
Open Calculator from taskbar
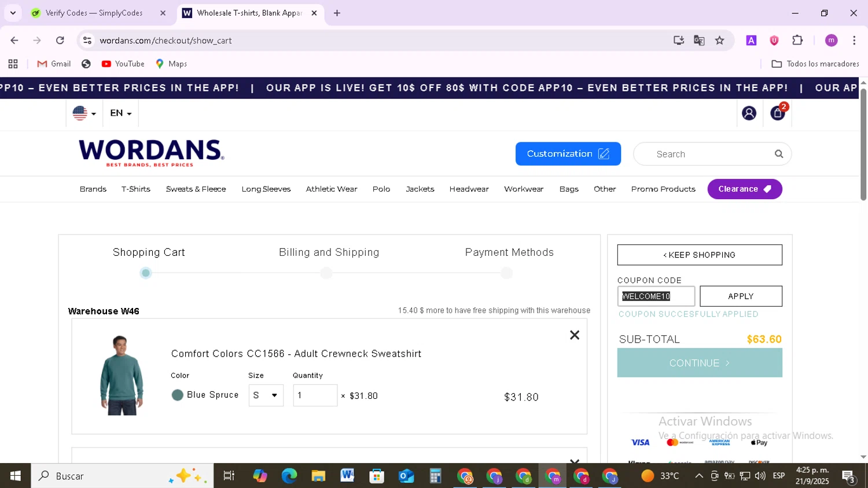(x=435, y=476)
